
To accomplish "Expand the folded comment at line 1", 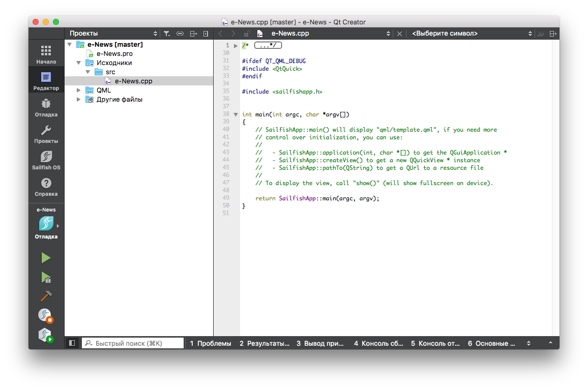I will [236, 46].
